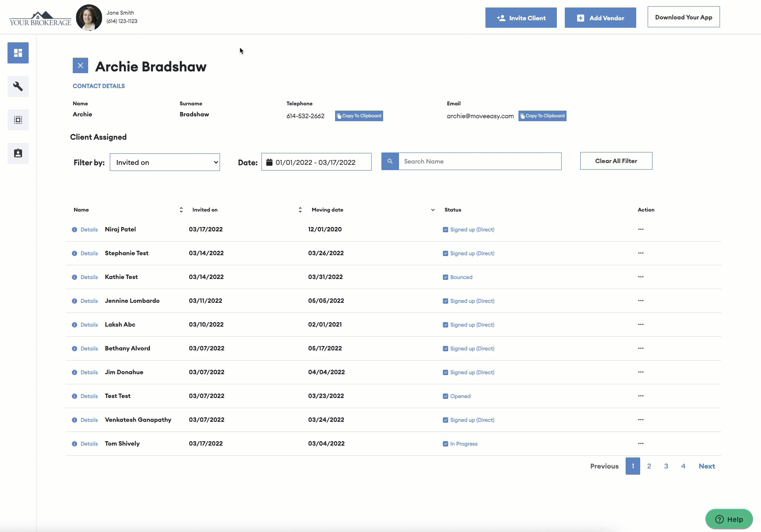The height and width of the screenshot is (532, 761).
Task: Click the Invite Client button
Action: pyautogui.click(x=521, y=18)
